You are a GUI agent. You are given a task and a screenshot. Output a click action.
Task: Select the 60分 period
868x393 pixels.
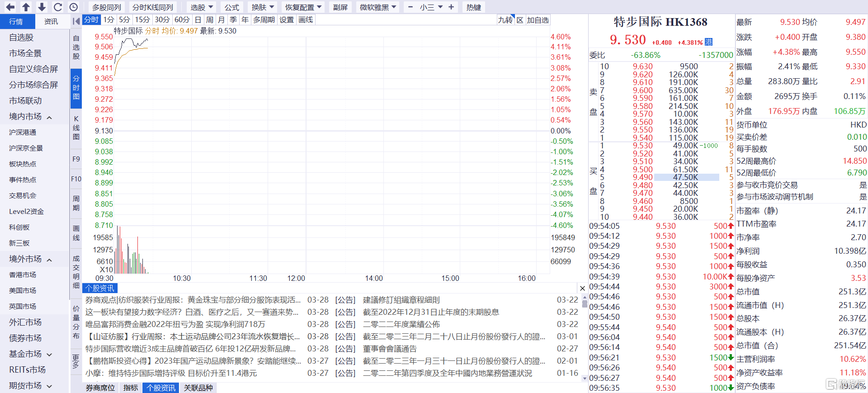182,19
